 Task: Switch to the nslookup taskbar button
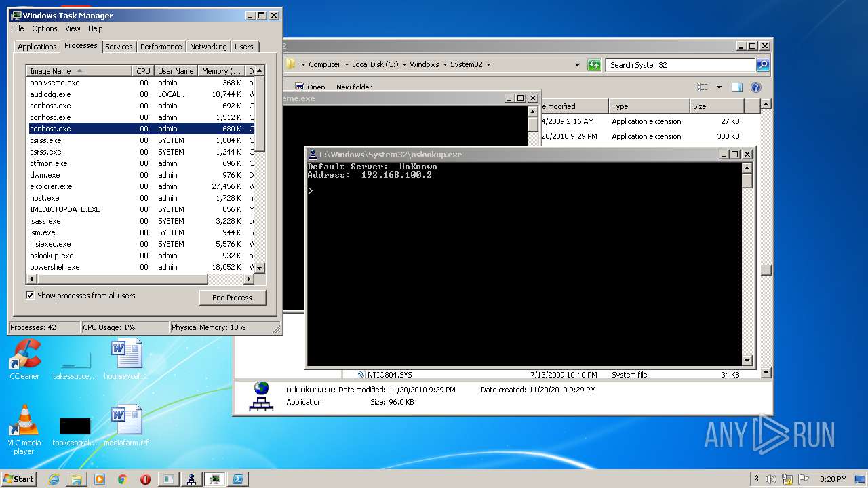tap(191, 479)
